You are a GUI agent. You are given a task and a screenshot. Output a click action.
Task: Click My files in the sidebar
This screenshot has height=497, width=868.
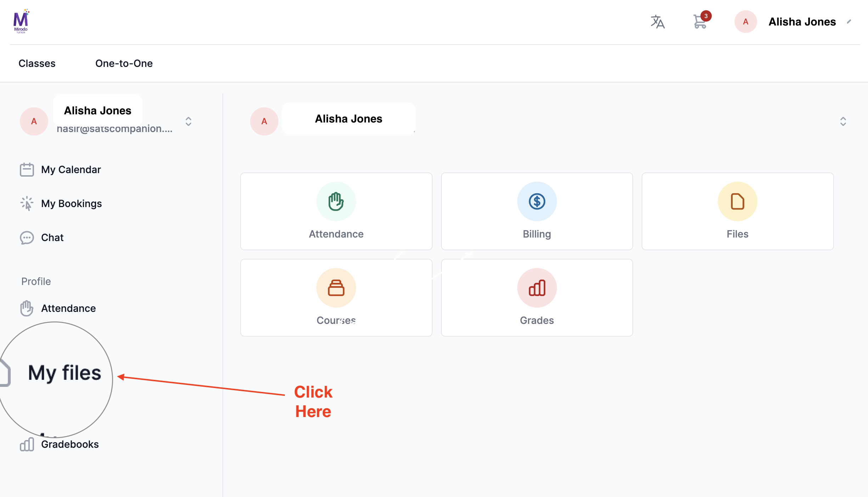pos(64,373)
